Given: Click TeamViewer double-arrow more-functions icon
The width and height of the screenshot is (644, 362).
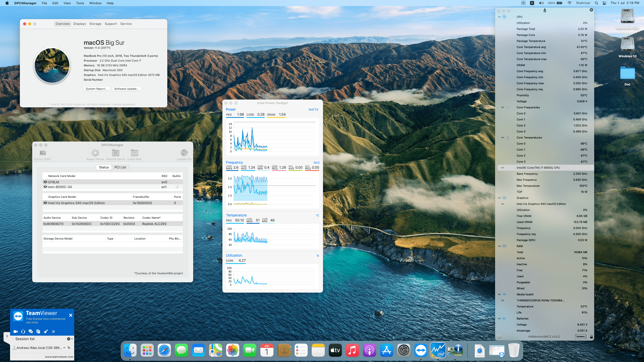Looking at the screenshot, I should (53, 332).
